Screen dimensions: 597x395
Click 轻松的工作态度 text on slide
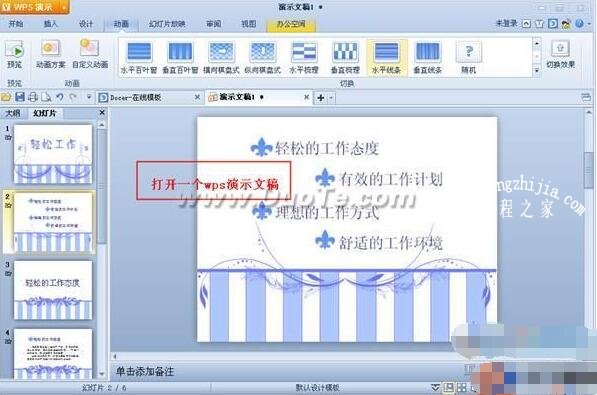pyautogui.click(x=327, y=148)
